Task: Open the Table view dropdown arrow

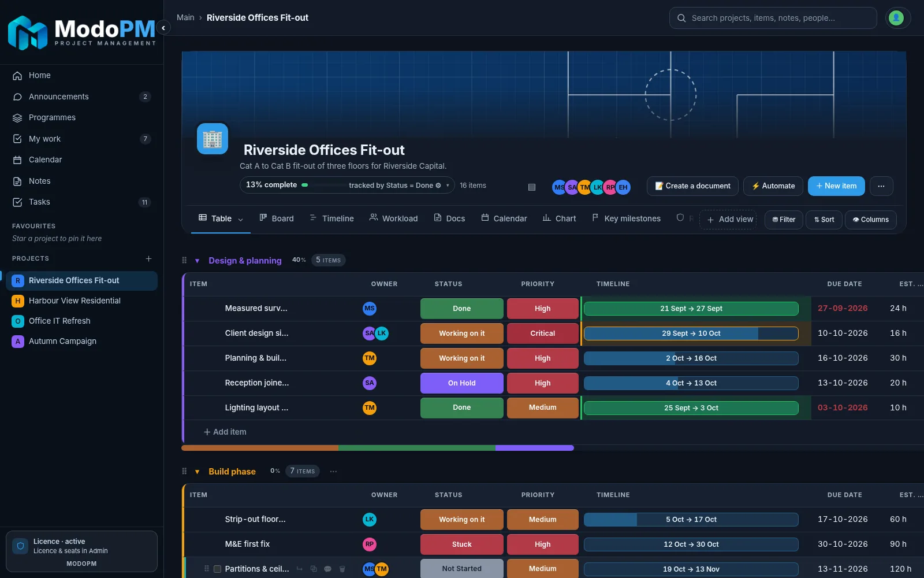Action: pos(240,219)
